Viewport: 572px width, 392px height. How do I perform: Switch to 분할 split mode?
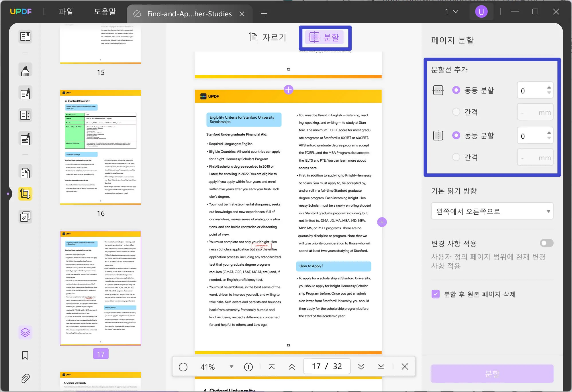coord(325,37)
